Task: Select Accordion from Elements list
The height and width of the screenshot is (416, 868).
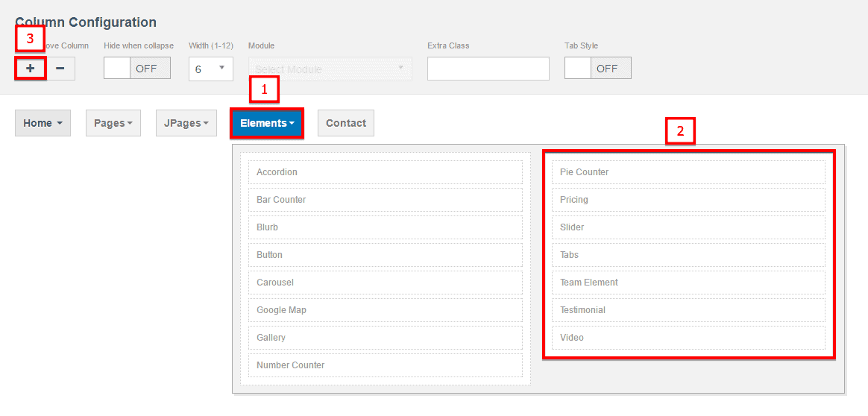Action: tap(386, 172)
